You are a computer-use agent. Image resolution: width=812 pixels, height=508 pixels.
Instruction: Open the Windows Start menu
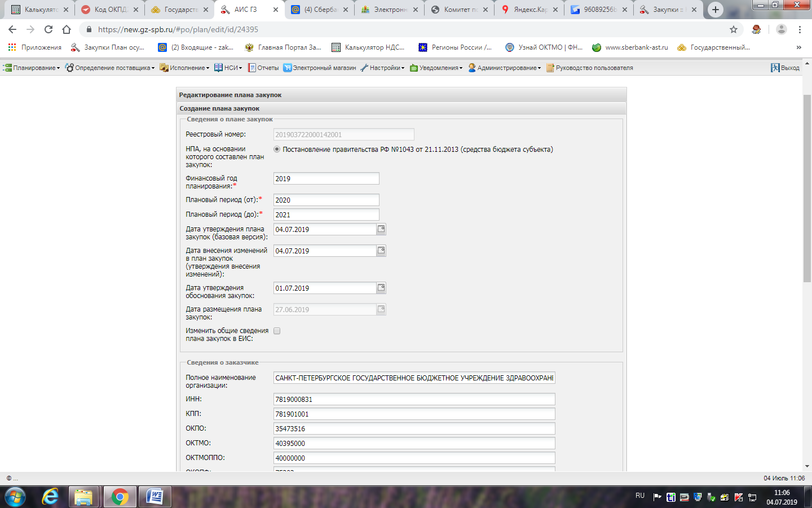click(x=15, y=497)
